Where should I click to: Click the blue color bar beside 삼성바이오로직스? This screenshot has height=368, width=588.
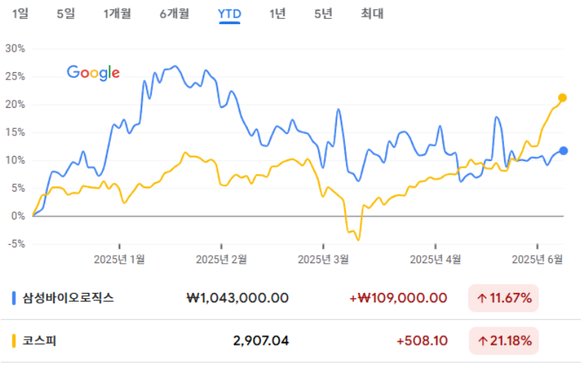pos(14,298)
